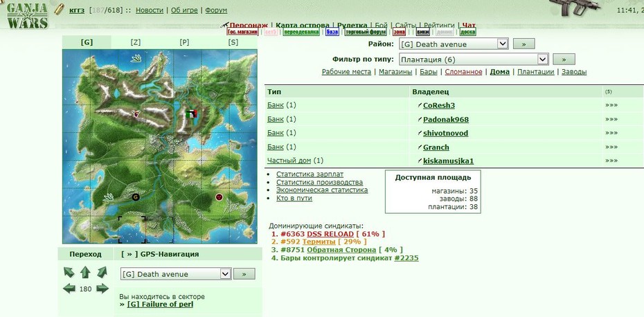Image resolution: width=644 pixels, height=317 pixels.
Task: Apply the Район selection with » button
Action: pos(524,44)
